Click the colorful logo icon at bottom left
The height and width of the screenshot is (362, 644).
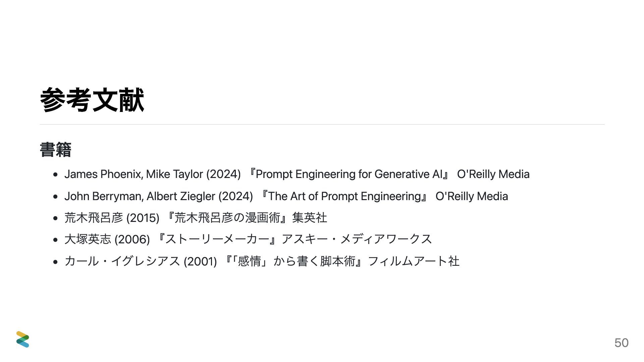[23, 339]
